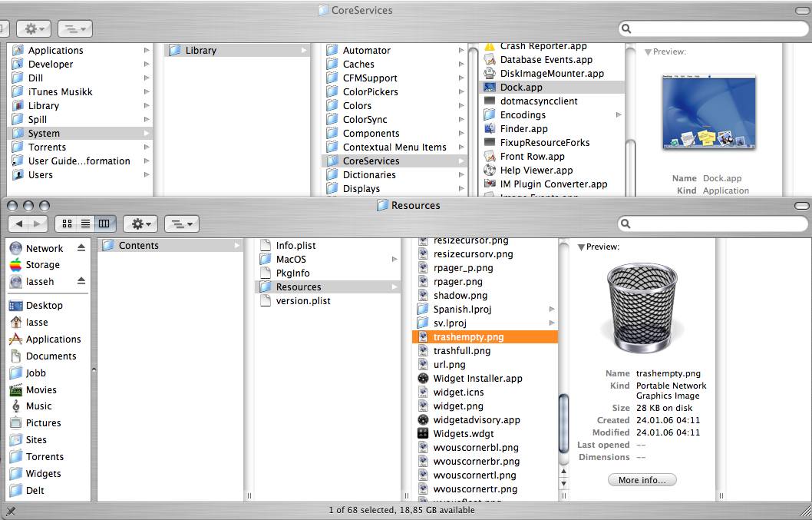Click scroll up arrow in file list
This screenshot has height=520, width=812.
pos(563,472)
